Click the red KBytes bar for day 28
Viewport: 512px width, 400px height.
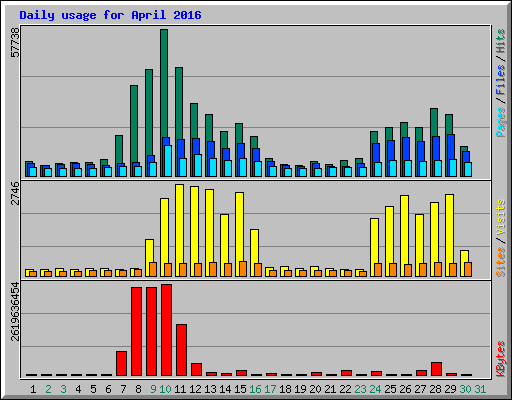436,369
